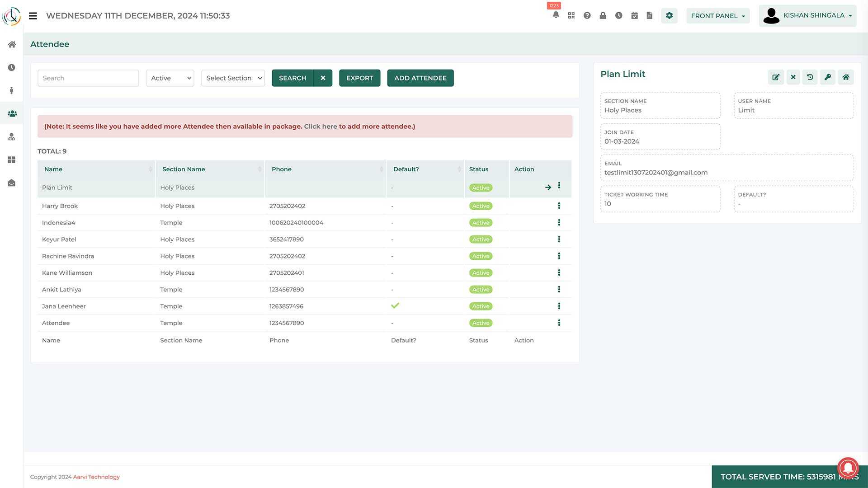Open three-dot menu for Jana Leenheer
Viewport: 868px width, 488px height.
point(559,306)
